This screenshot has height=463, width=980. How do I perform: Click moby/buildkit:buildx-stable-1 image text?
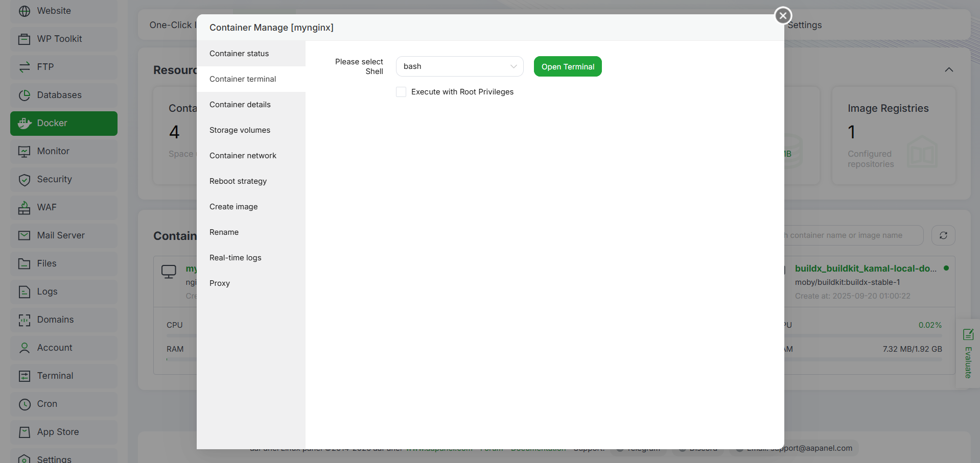click(x=847, y=282)
